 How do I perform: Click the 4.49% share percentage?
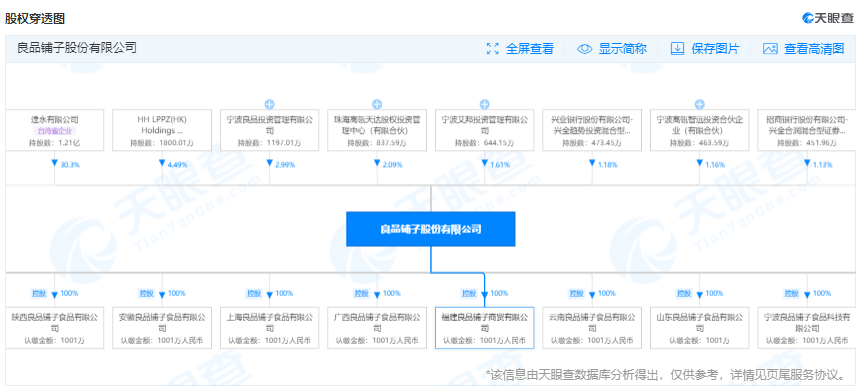tap(177, 165)
